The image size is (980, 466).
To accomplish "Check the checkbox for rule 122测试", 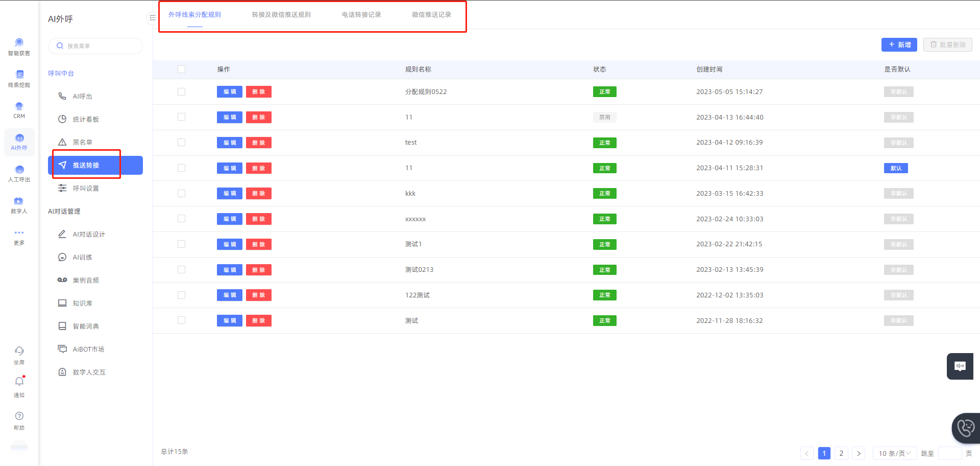I will tap(181, 295).
